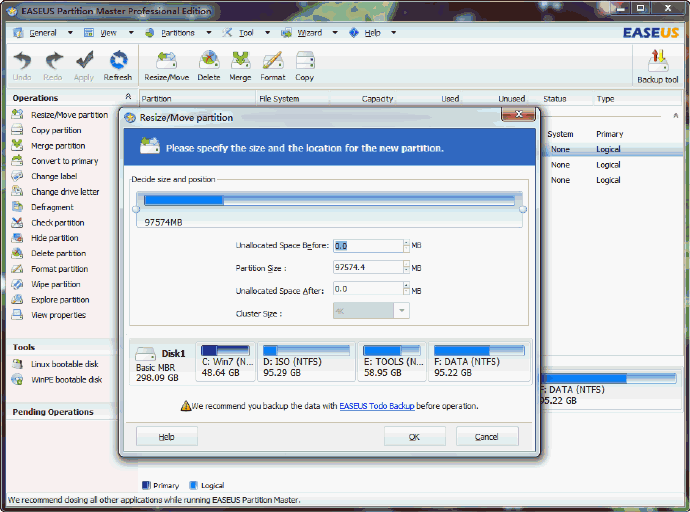Create WinPE bootable disk

(66, 380)
